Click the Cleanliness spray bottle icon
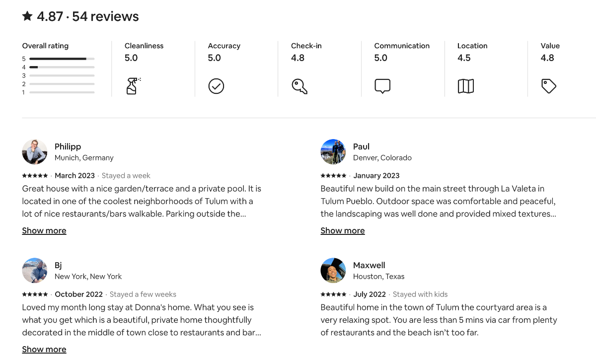Viewport: 596px width, 364px height. point(133,86)
